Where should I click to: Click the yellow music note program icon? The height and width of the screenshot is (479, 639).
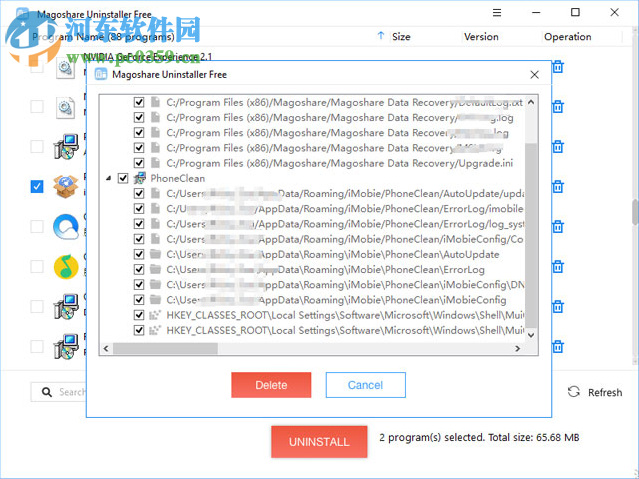point(66,267)
